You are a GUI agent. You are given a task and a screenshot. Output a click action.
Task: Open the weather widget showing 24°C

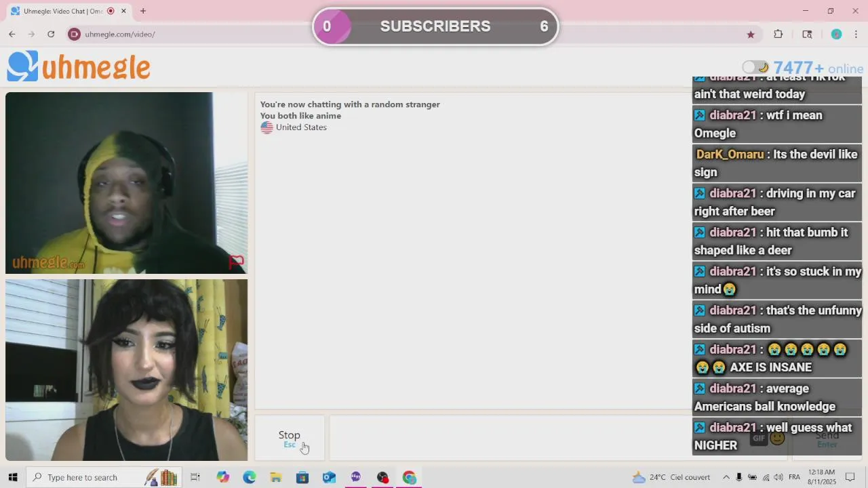[671, 477]
